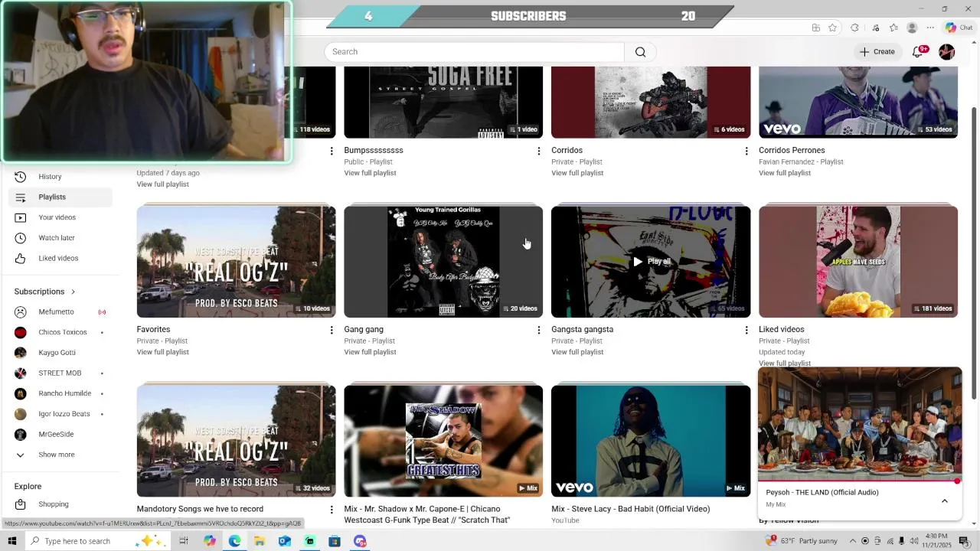Click the Play all overlay on Gangsta gangsta
The image size is (980, 551).
point(652,262)
